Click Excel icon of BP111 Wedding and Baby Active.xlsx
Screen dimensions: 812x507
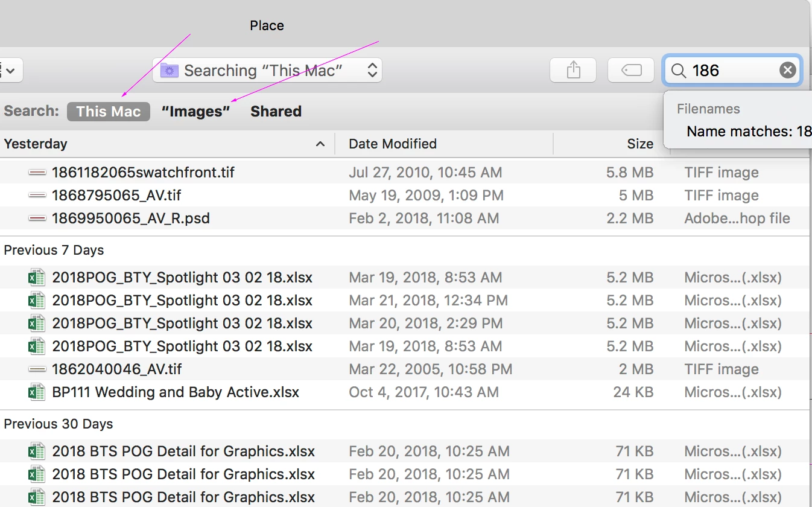pos(37,392)
